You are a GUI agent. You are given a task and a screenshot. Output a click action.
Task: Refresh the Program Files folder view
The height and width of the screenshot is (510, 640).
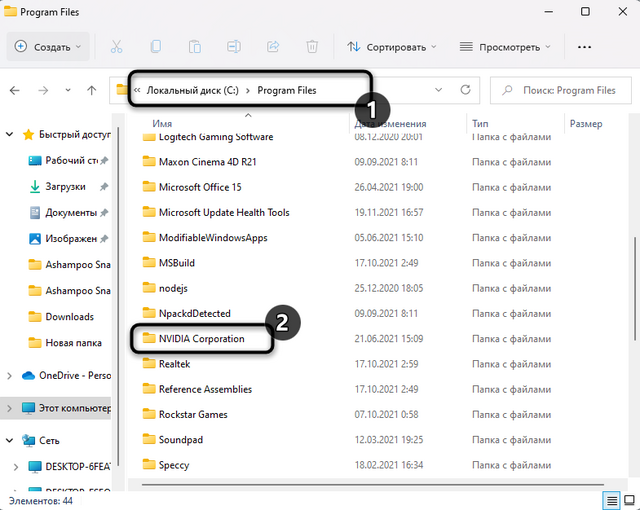[465, 90]
